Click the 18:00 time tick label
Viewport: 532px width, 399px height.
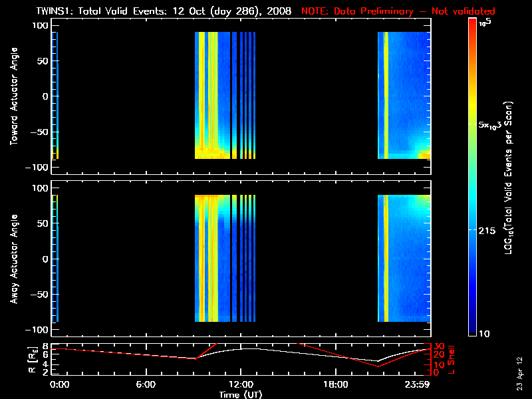click(336, 384)
